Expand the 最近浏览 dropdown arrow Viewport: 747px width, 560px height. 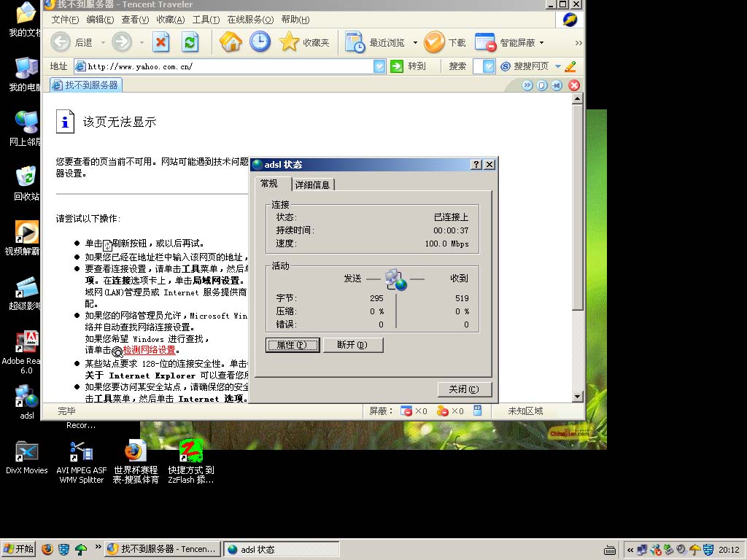(415, 42)
